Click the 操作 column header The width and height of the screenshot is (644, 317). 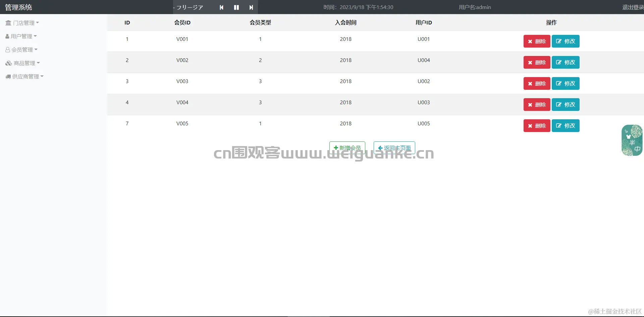coord(551,22)
